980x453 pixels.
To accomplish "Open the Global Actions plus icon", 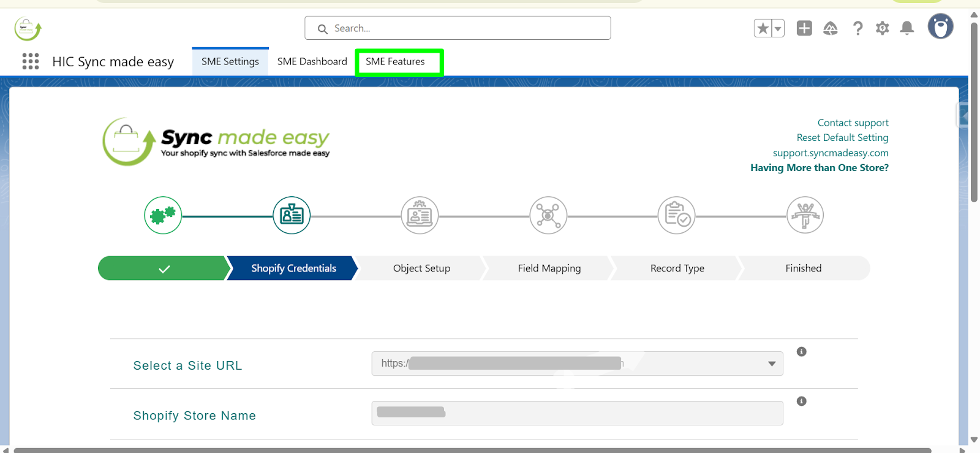I will [804, 28].
